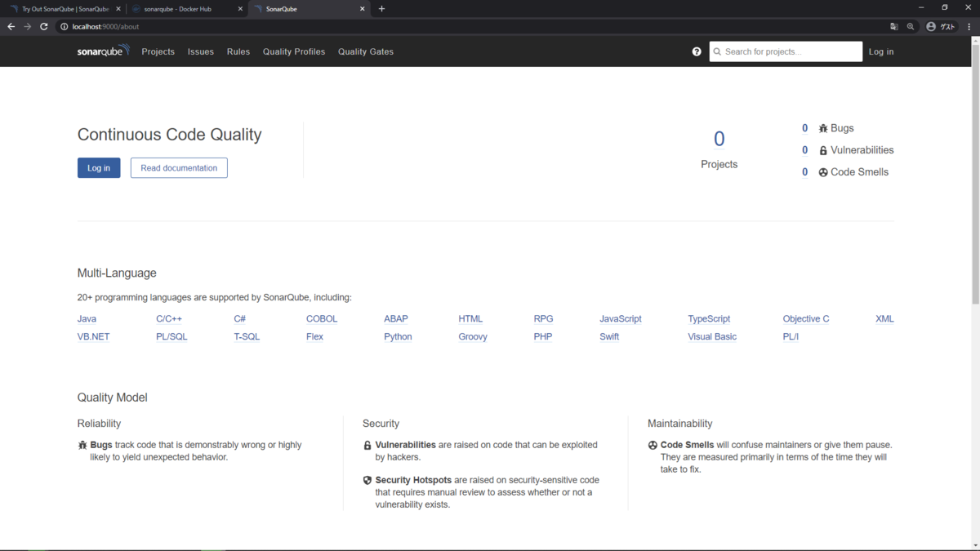
Task: Open the HTML language link
Action: (x=470, y=318)
